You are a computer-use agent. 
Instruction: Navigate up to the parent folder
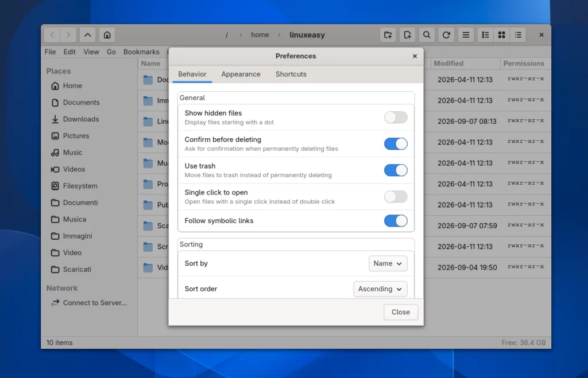87,35
